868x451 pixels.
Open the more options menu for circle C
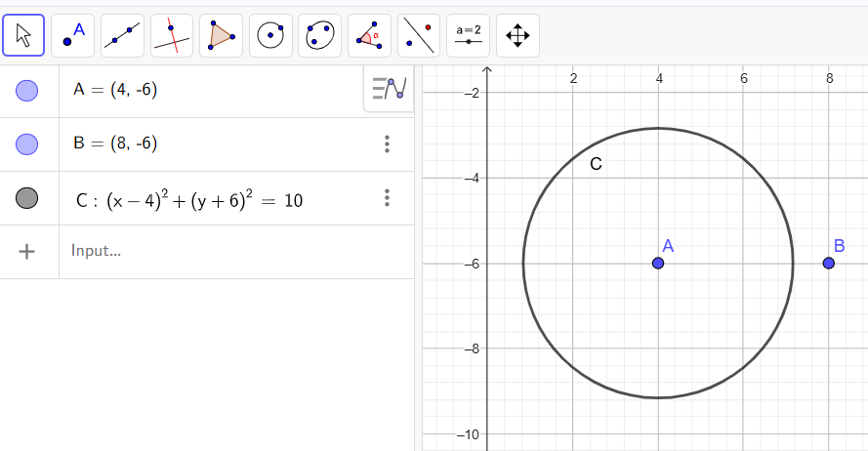(388, 199)
